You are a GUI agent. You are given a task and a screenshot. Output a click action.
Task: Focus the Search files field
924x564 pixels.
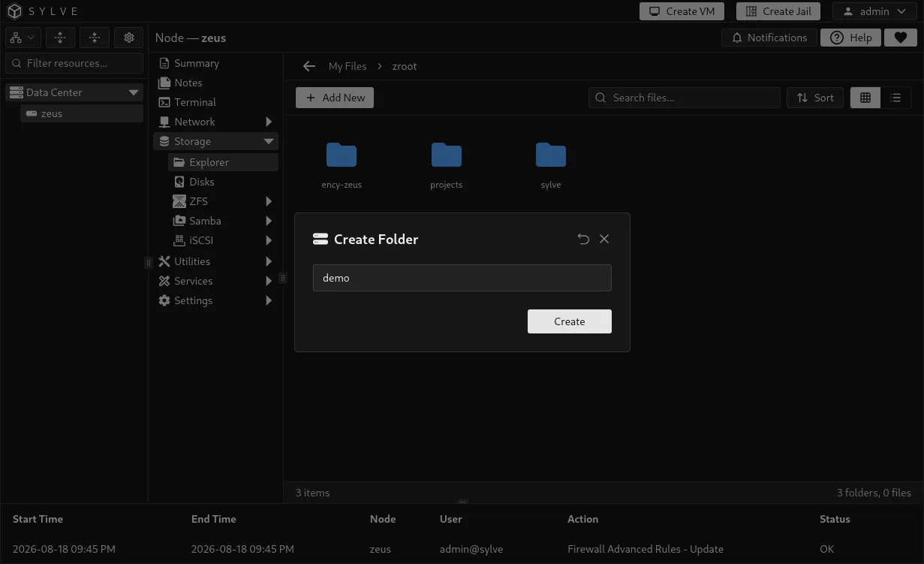point(685,98)
